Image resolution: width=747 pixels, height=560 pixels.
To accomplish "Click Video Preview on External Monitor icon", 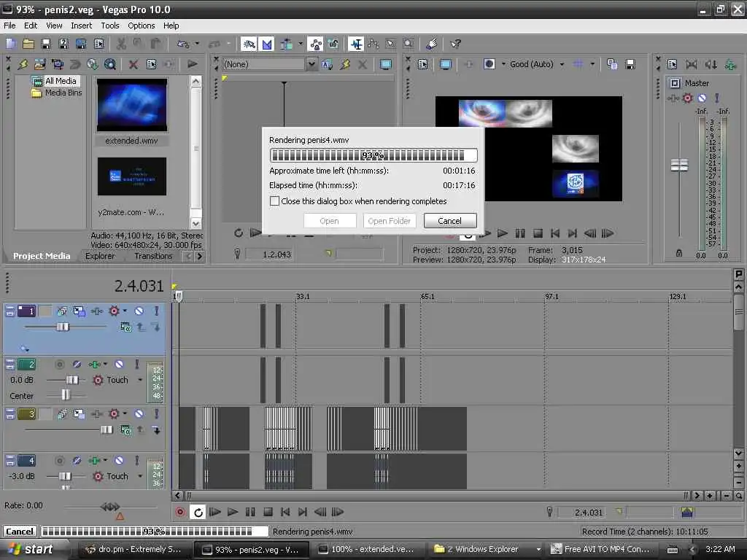I will click(x=446, y=64).
